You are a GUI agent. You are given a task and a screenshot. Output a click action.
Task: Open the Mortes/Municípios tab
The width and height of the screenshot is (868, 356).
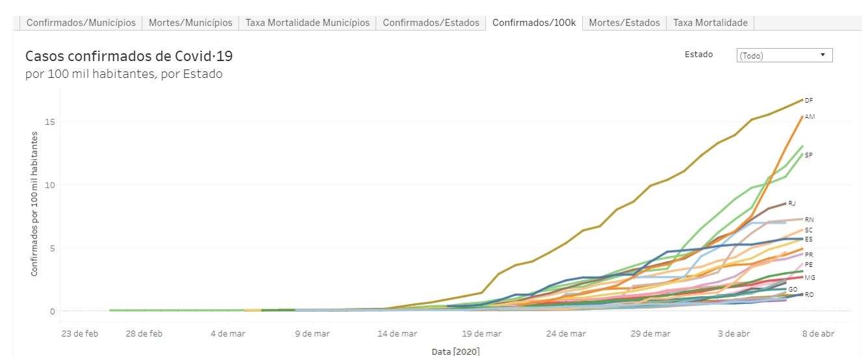(x=190, y=23)
